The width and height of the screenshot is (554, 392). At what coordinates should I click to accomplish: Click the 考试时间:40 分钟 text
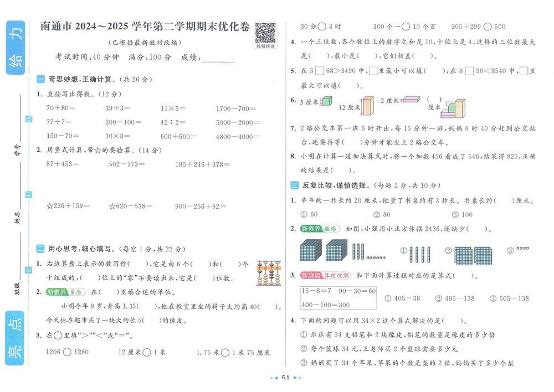[x=87, y=57]
